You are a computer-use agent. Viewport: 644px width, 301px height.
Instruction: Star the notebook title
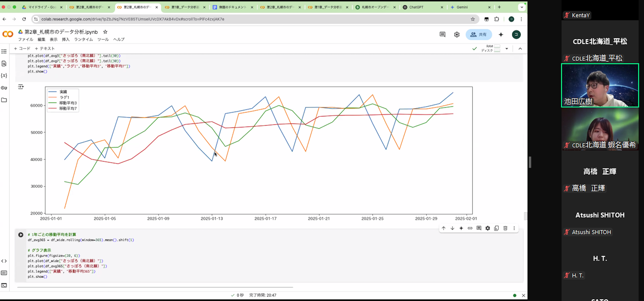coord(105,32)
